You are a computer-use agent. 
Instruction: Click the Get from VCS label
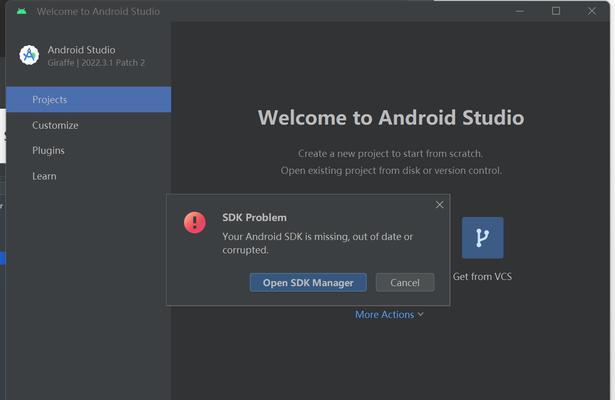pos(482,276)
